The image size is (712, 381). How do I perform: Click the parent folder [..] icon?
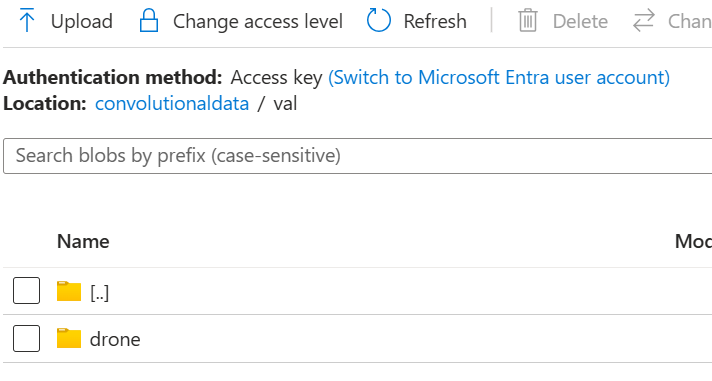pyautogui.click(x=69, y=291)
